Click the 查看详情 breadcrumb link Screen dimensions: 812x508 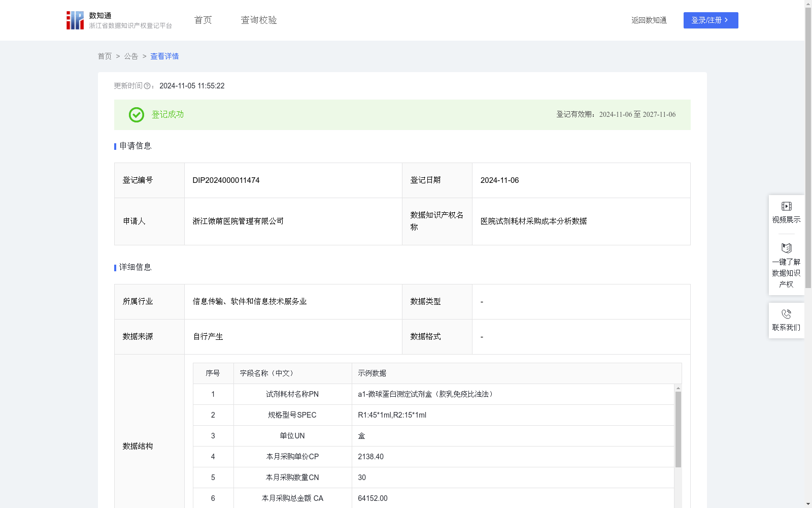(164, 56)
